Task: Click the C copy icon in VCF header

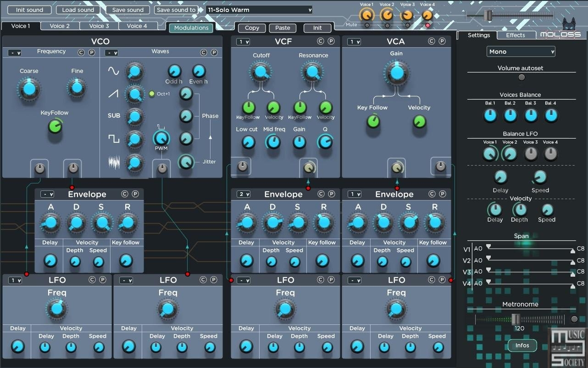Action: pyautogui.click(x=321, y=41)
